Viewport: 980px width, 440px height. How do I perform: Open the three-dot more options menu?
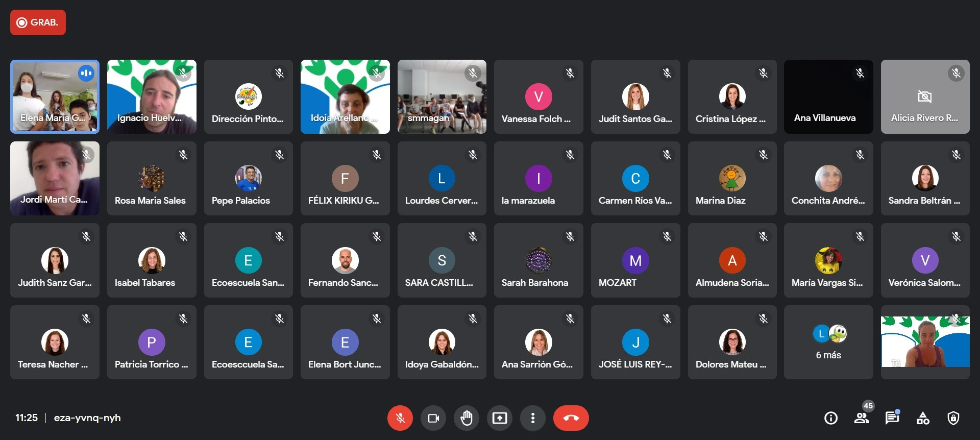tap(533, 418)
